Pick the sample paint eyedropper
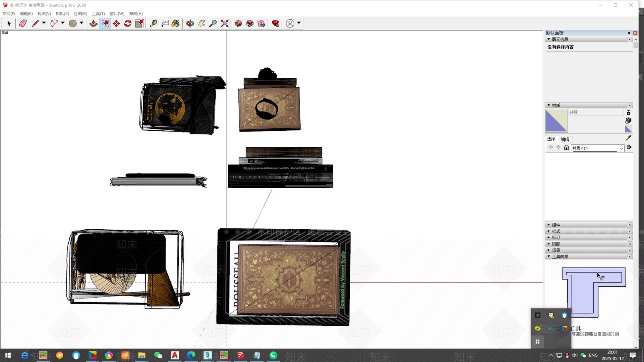The width and height of the screenshot is (644, 362). 628,138
